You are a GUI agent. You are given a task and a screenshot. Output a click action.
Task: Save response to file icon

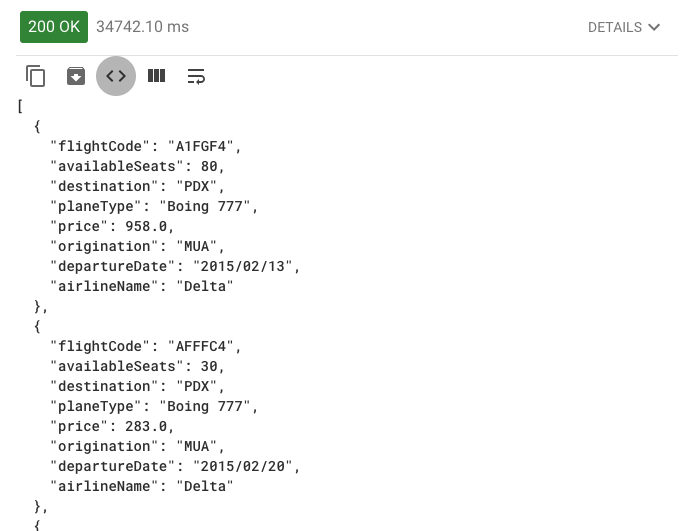pos(76,76)
